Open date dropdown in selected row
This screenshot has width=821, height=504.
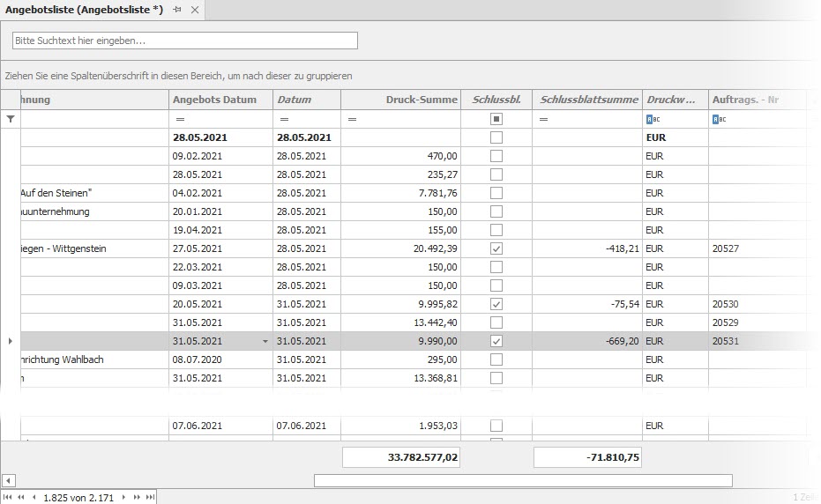(x=265, y=342)
